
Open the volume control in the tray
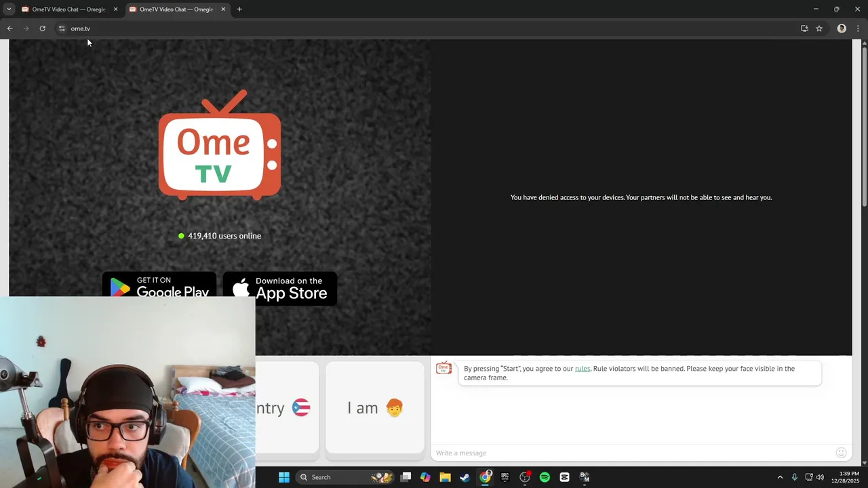(820, 477)
